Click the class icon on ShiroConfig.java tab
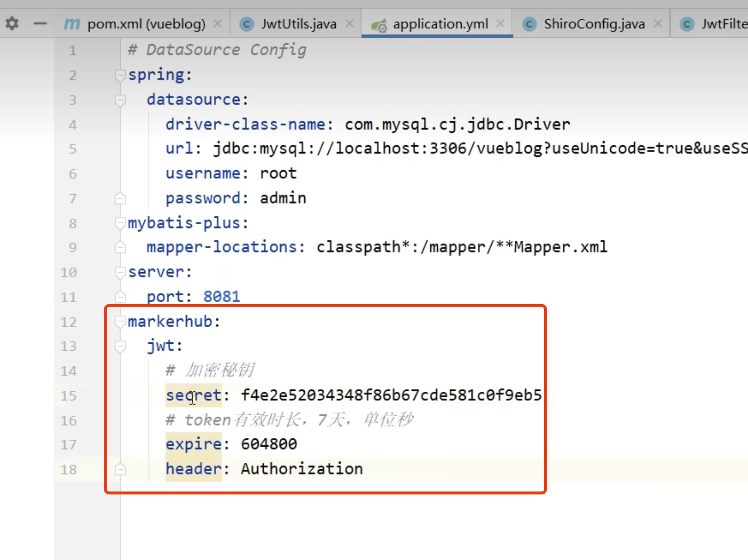748x560 pixels. pos(529,24)
